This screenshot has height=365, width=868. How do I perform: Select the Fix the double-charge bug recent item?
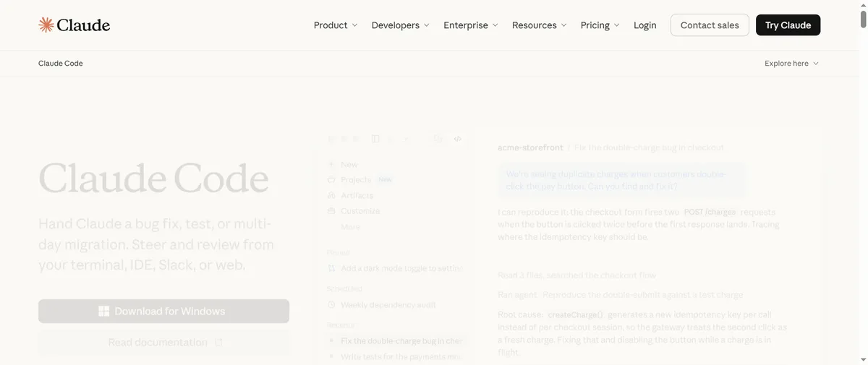point(395,340)
